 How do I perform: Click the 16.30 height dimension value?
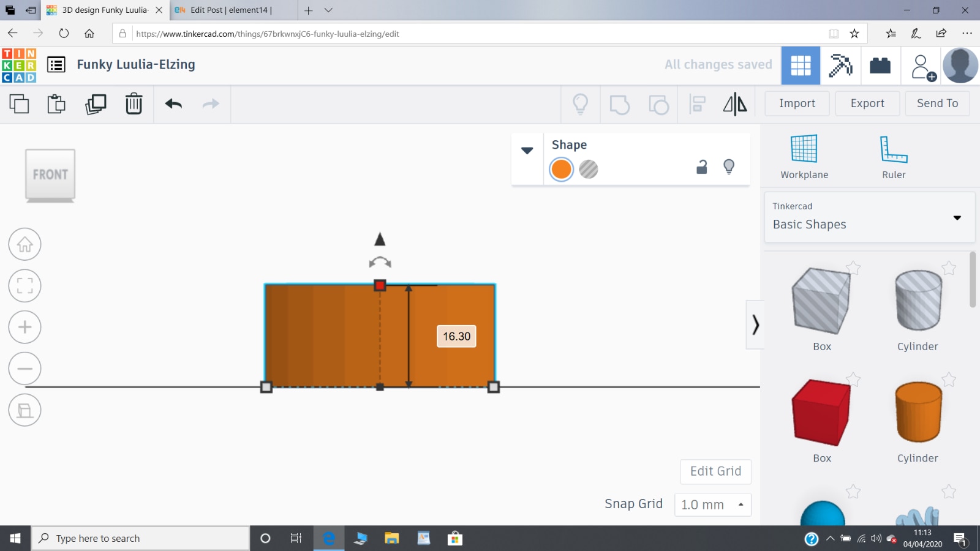pos(456,336)
